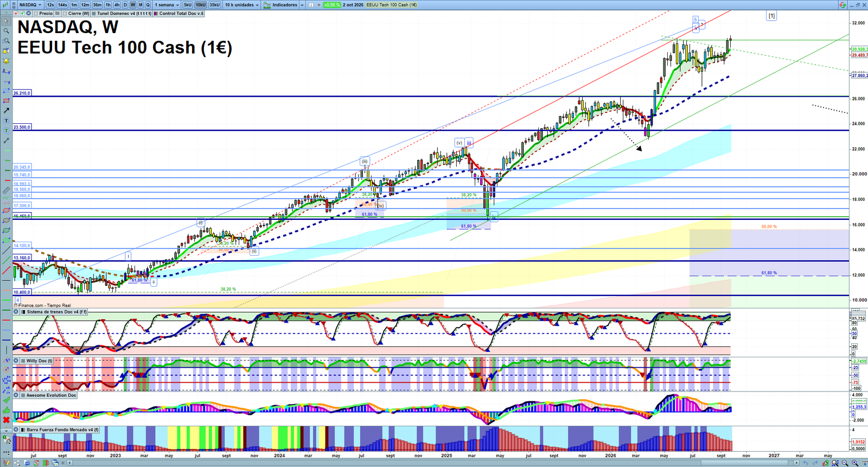Close the Awesome Evolution Doc panel
This screenshot has height=467, width=868.
point(16,395)
